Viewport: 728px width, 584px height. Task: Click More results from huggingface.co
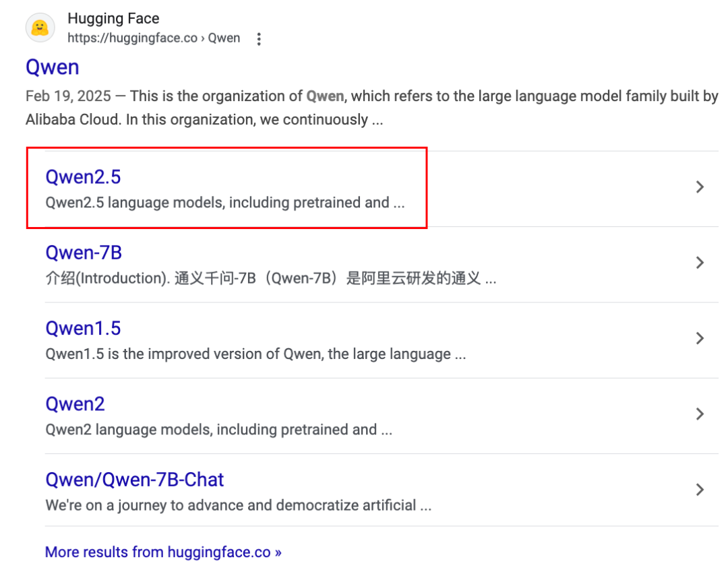tap(162, 552)
